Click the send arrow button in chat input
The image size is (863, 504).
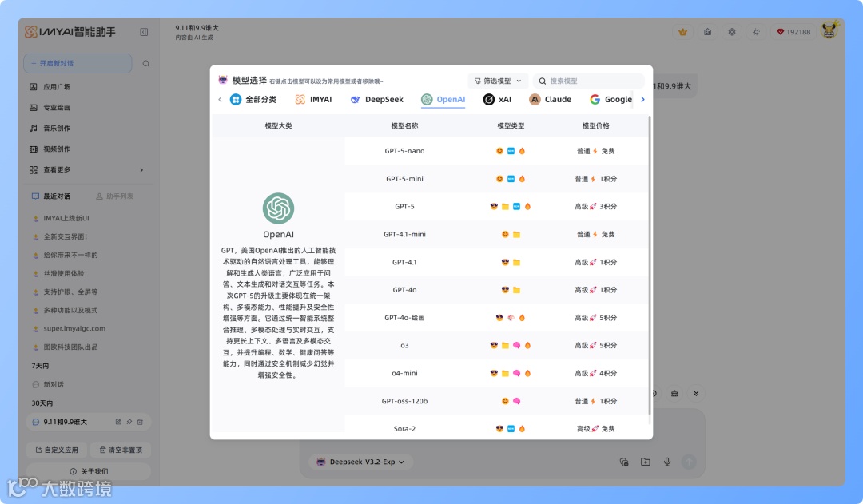(x=689, y=462)
